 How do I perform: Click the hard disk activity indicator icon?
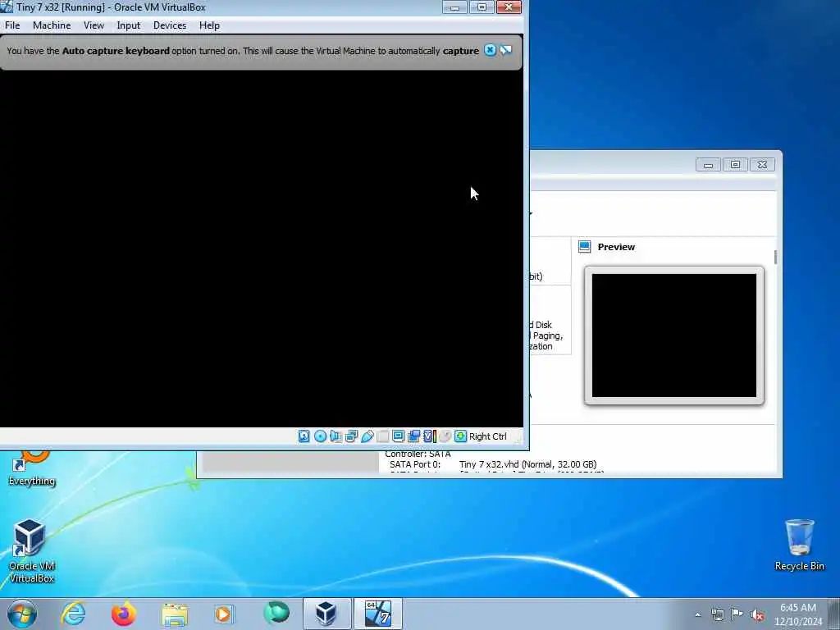pos(304,436)
